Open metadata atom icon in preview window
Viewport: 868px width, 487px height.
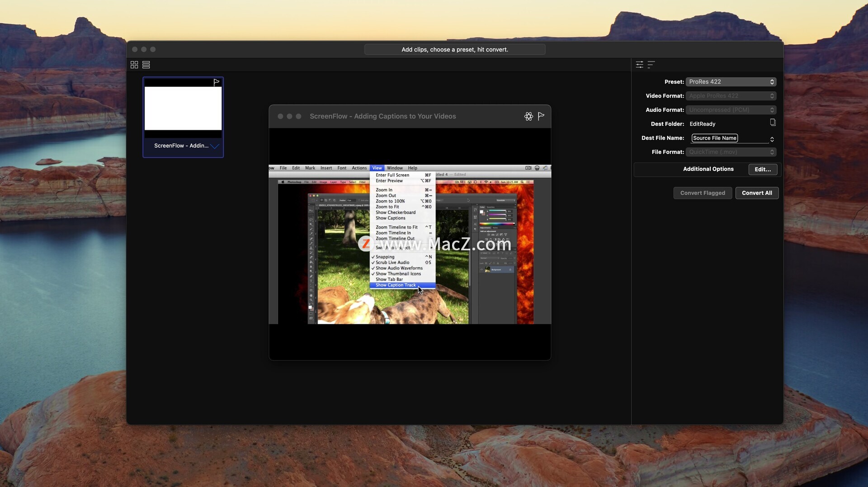pos(528,116)
